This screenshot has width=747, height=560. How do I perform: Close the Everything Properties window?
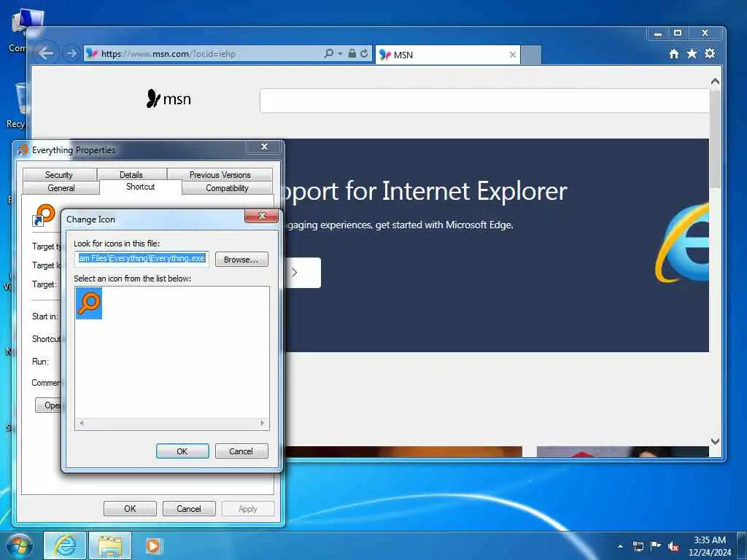[264, 147]
